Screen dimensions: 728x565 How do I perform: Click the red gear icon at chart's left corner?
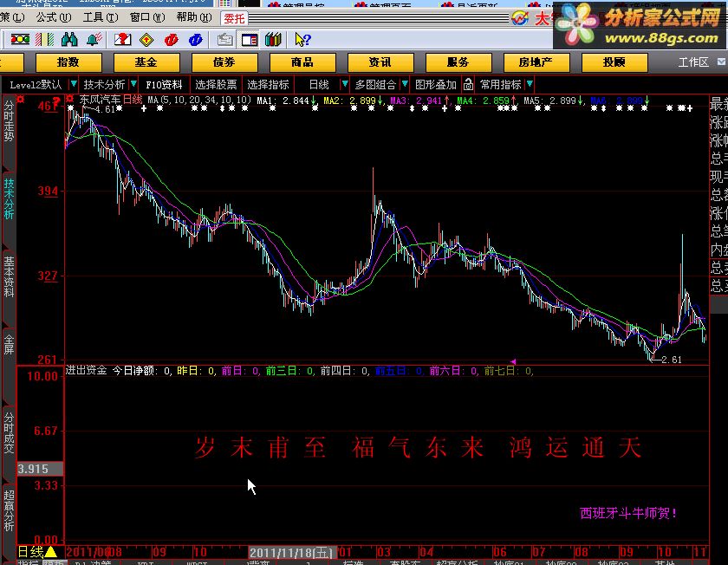(21, 99)
